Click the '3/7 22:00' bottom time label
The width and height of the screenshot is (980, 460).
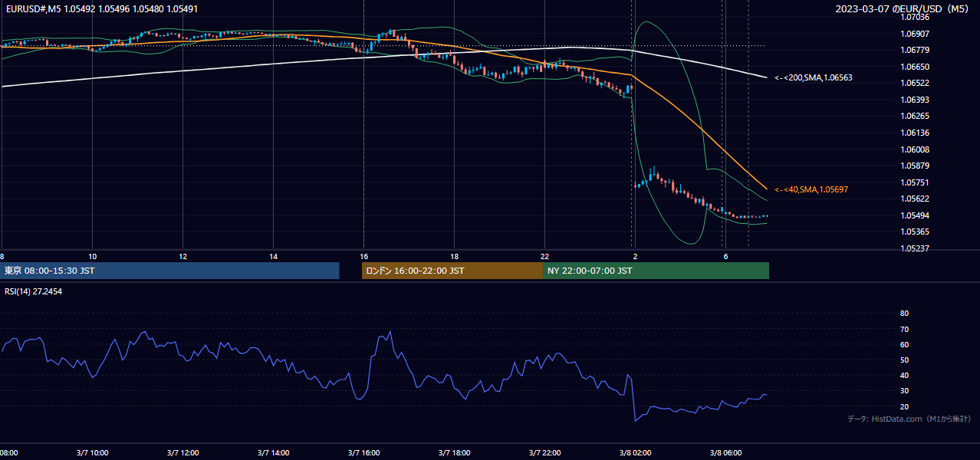tap(544, 453)
